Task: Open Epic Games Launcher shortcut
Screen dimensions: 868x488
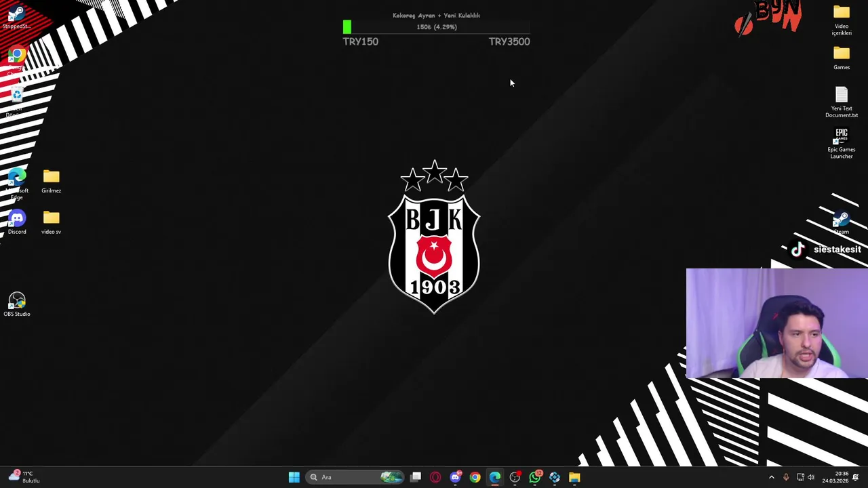Action: pos(842,144)
